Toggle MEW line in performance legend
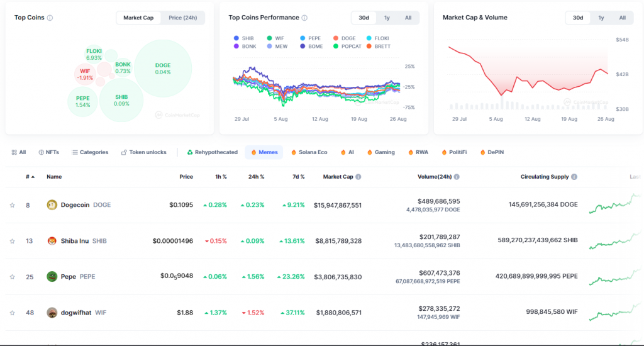This screenshot has width=644, height=346. (277, 47)
